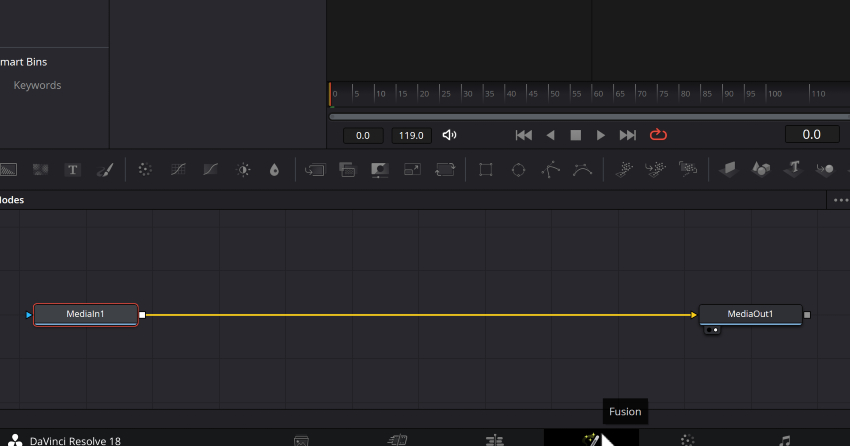850x446 pixels.
Task: Add a Background node from toolbar
Action: point(8,170)
